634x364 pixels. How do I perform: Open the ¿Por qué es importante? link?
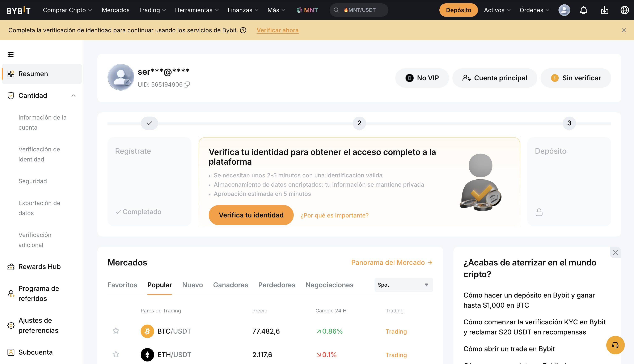pyautogui.click(x=334, y=215)
